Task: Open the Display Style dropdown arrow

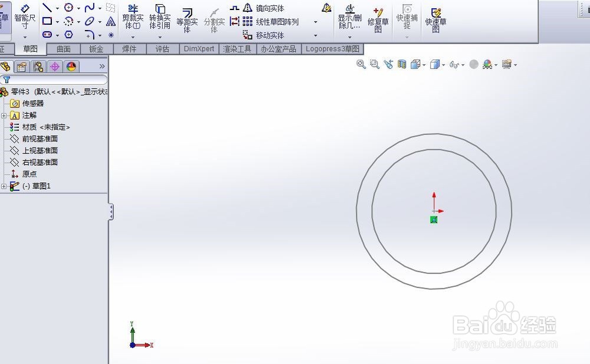Action: pyautogui.click(x=443, y=65)
